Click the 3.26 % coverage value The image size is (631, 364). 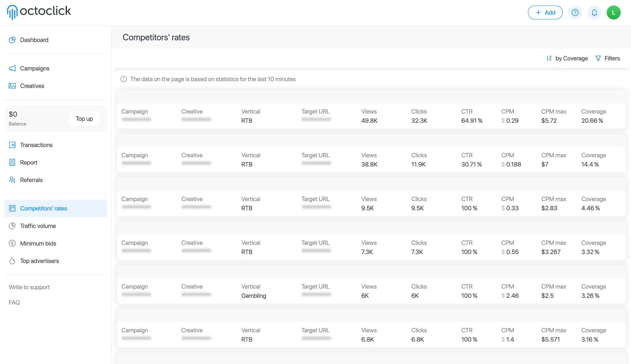pyautogui.click(x=590, y=296)
